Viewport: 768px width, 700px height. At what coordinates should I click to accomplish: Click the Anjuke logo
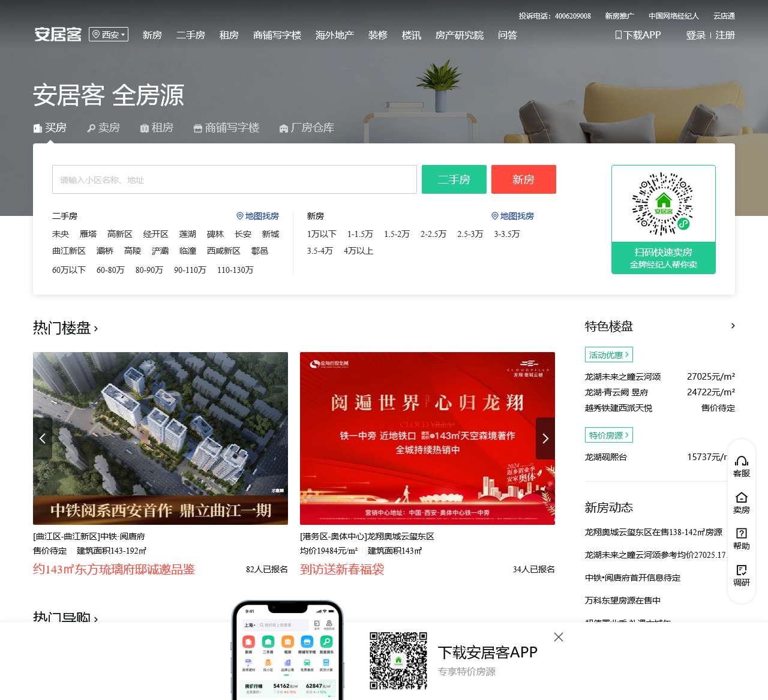(58, 35)
